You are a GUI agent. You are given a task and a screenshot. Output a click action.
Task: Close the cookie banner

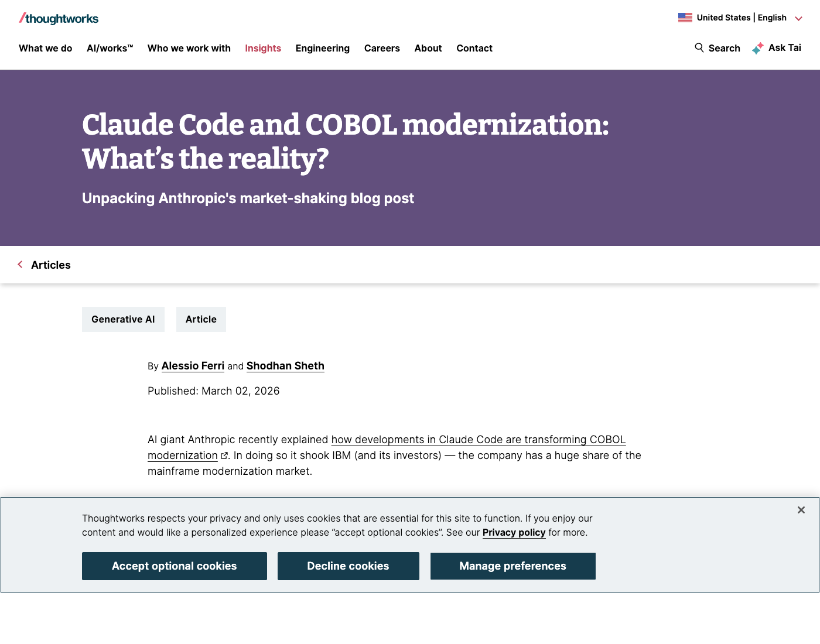click(x=801, y=510)
